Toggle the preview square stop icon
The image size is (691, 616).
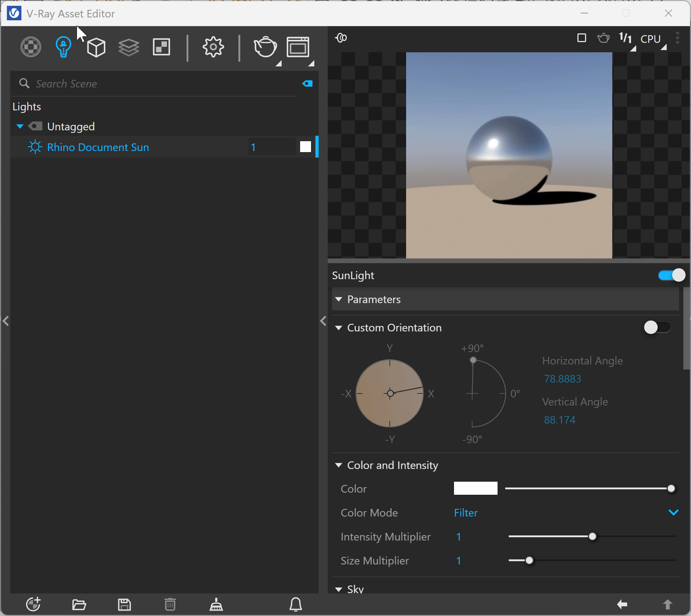(582, 38)
